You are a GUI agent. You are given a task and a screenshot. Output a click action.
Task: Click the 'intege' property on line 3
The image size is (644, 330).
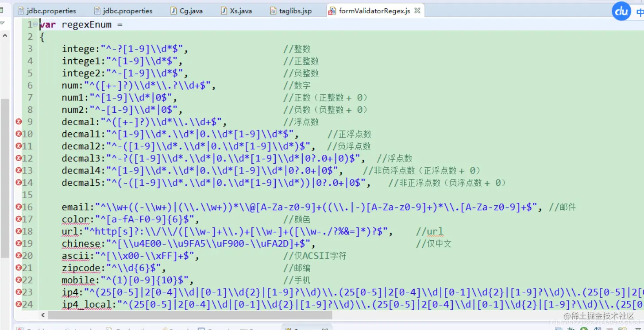click(x=78, y=49)
